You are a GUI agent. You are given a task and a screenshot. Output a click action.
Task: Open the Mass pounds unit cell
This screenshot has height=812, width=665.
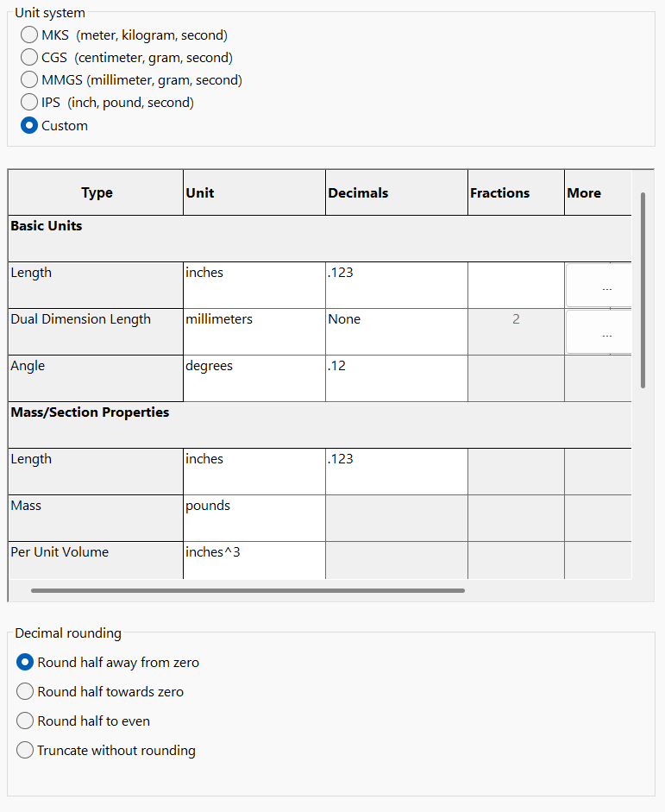[254, 518]
